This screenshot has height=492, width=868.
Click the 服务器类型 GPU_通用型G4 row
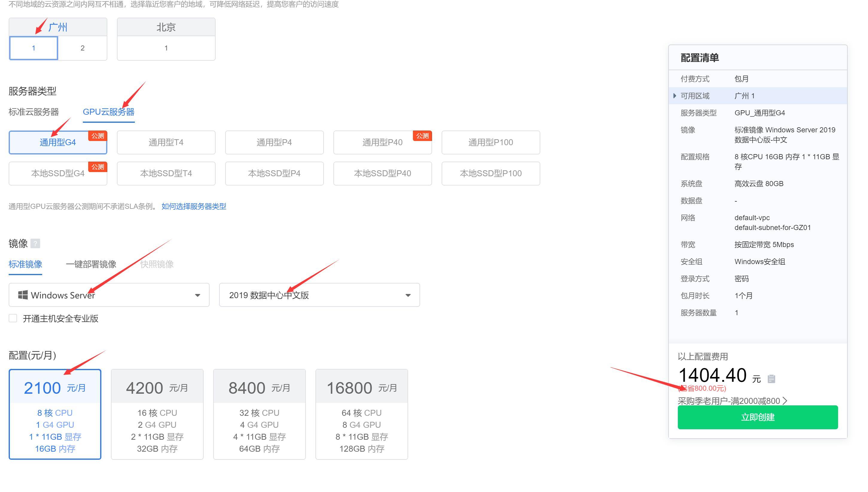pos(757,113)
